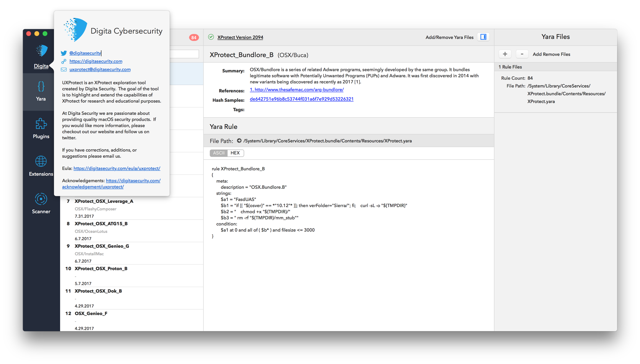Click the uxprotect@digitasecurity.com email link
Viewport: 640px width, 364px height.
(100, 69)
